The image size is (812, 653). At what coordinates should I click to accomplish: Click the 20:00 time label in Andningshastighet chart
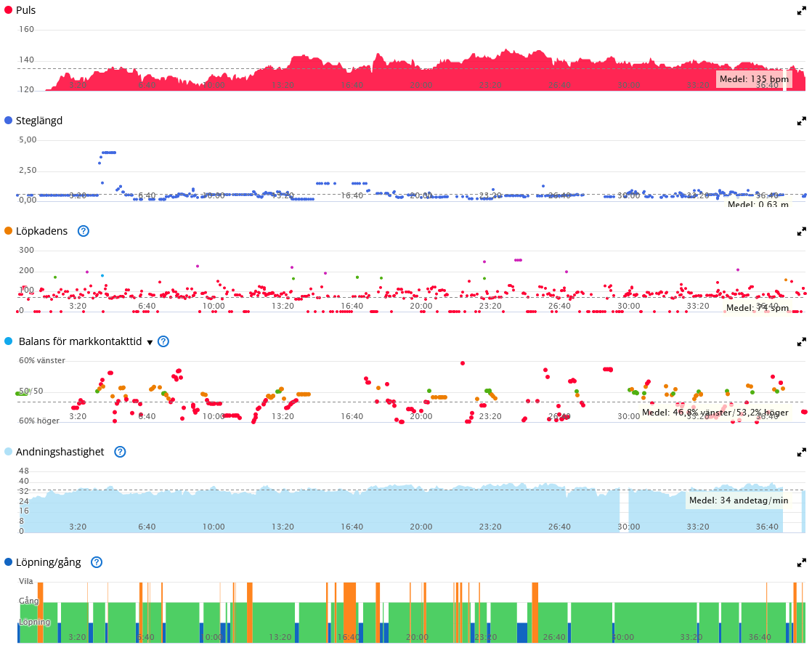click(x=421, y=527)
